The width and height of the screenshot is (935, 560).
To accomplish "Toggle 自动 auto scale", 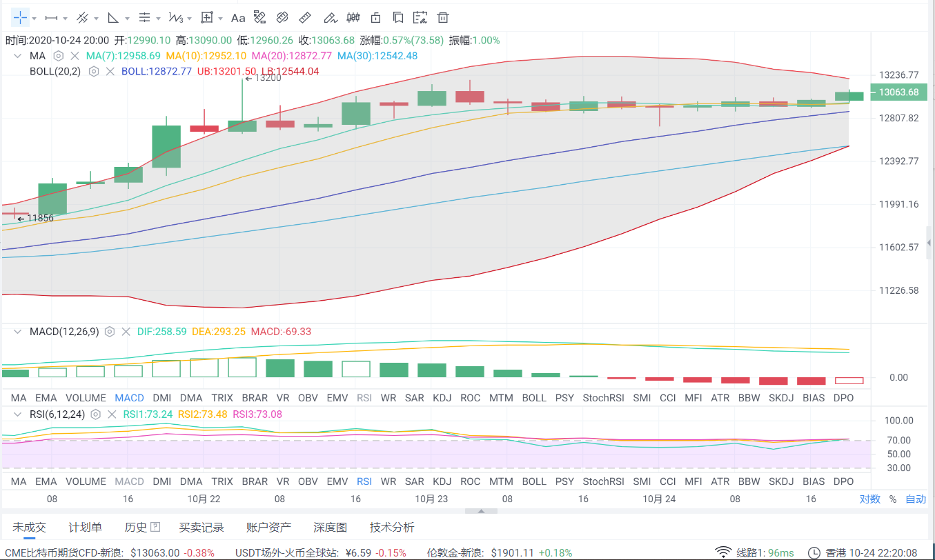I will click(915, 499).
